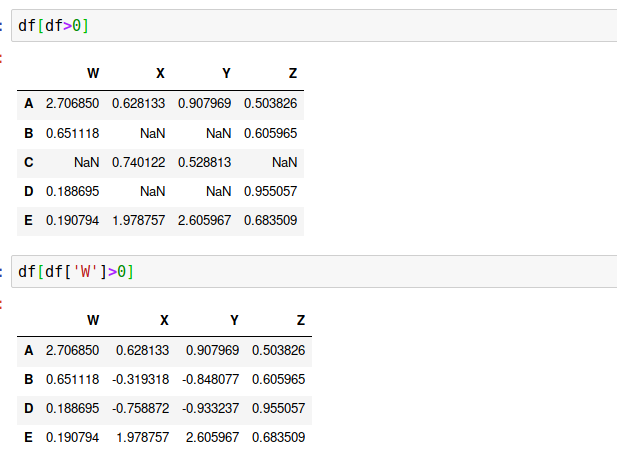Viewport: 617px width, 467px height.
Task: Click value 1.978757 in second table
Action: [x=142, y=437]
